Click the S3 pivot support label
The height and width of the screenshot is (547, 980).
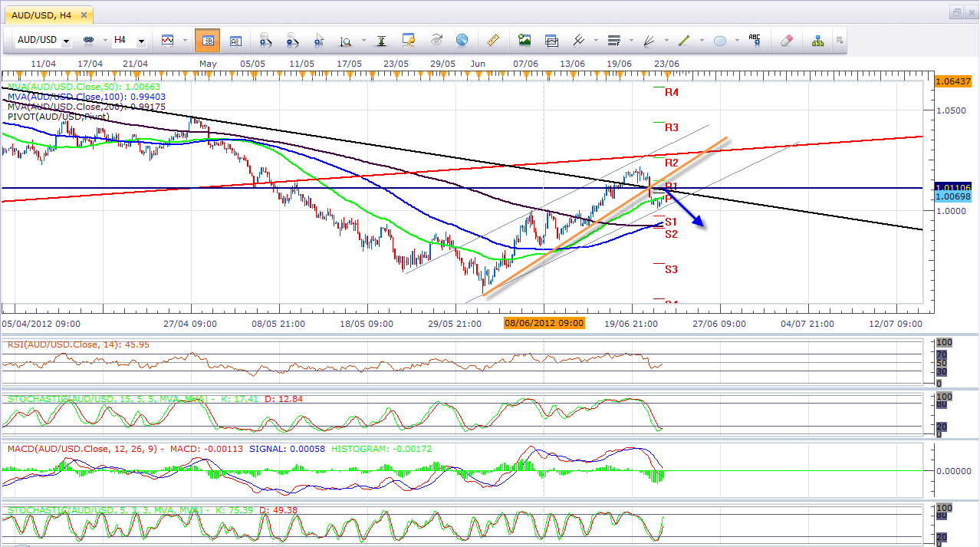671,269
